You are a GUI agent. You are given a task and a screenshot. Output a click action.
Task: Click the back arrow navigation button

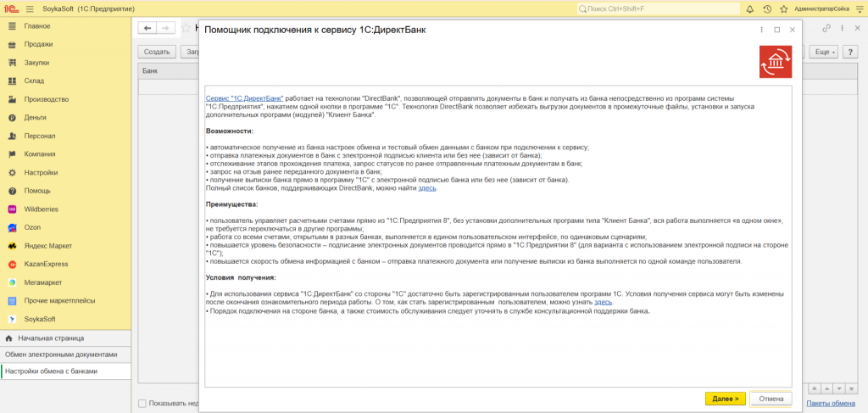(x=147, y=28)
